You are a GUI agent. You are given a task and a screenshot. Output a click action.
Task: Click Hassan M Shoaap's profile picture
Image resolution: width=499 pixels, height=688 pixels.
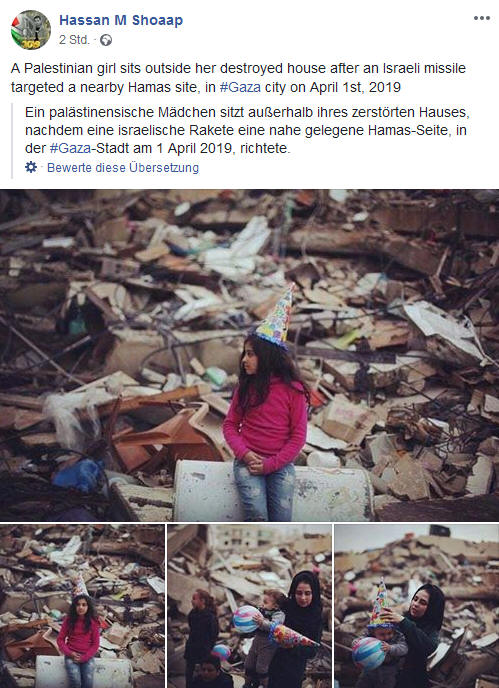coord(31,30)
